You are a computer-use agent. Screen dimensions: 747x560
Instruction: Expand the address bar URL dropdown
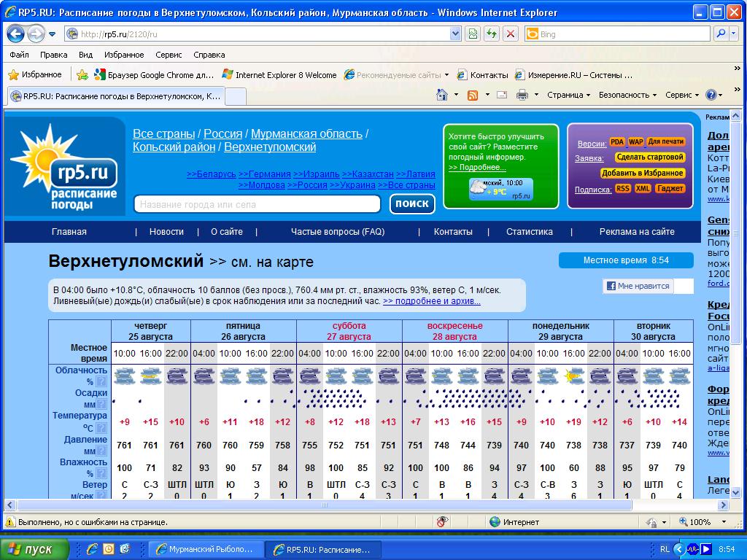pos(455,34)
